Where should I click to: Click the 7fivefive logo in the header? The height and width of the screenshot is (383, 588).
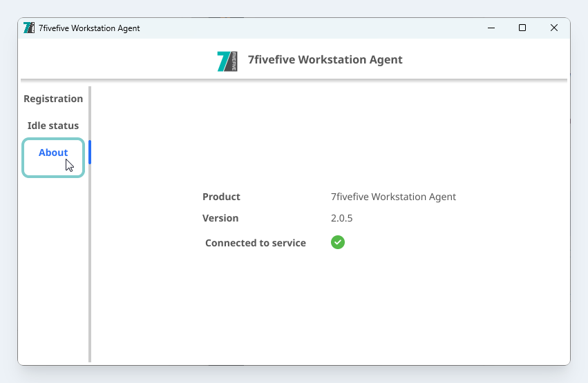pos(227,61)
